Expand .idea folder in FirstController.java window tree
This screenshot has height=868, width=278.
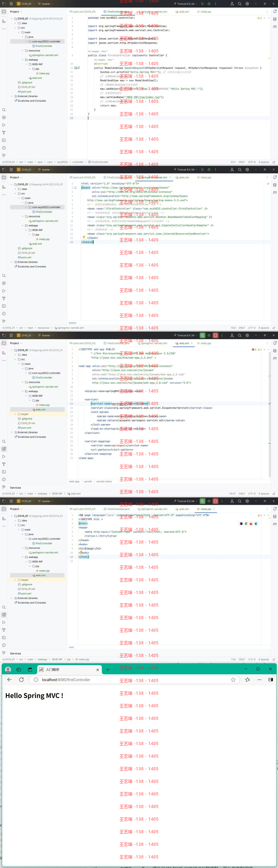point(15,23)
